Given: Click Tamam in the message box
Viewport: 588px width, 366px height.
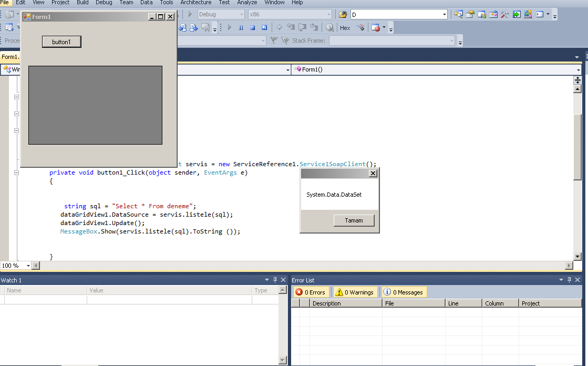Looking at the screenshot, I should [x=354, y=220].
